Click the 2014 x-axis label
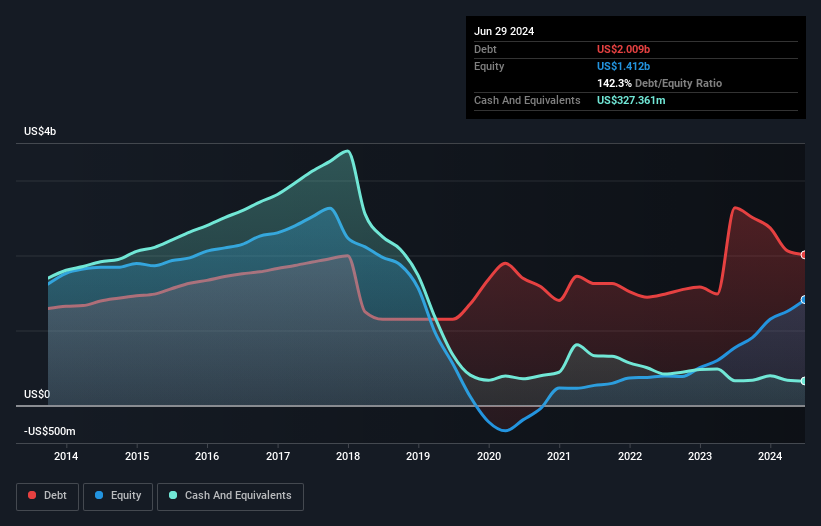The height and width of the screenshot is (526, 821). click(x=66, y=456)
